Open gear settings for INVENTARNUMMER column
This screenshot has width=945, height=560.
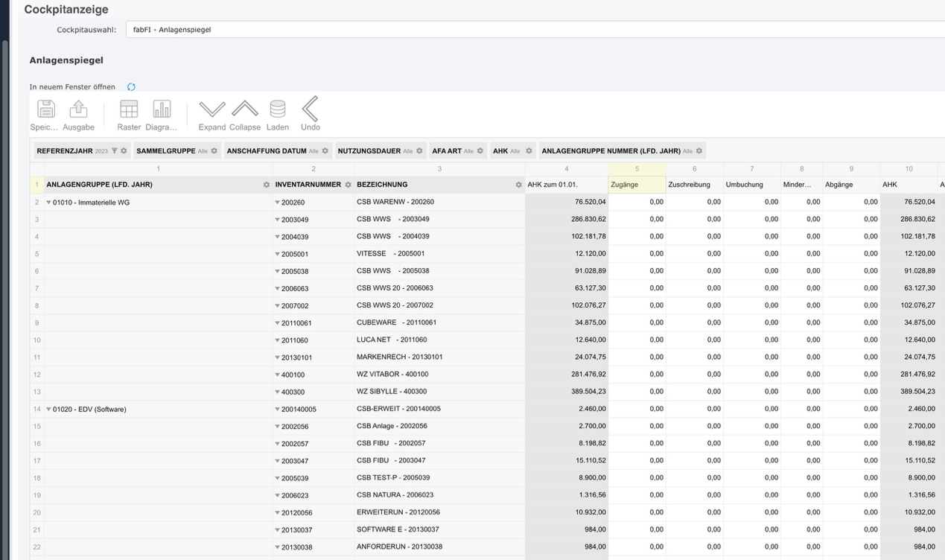[348, 185]
